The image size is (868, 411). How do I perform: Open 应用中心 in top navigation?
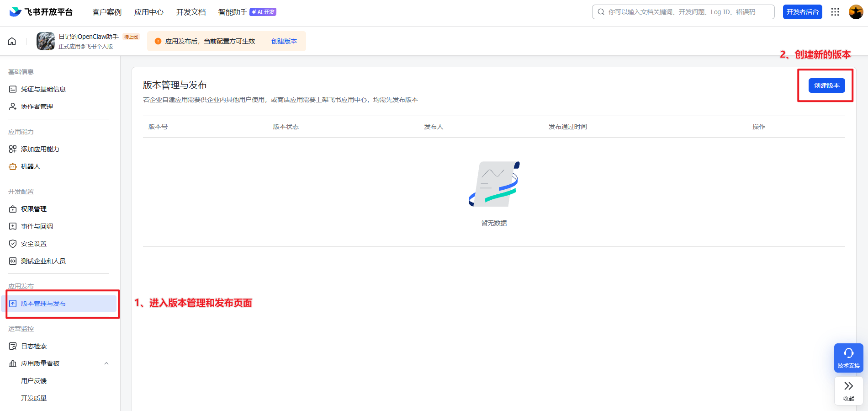[x=149, y=12]
